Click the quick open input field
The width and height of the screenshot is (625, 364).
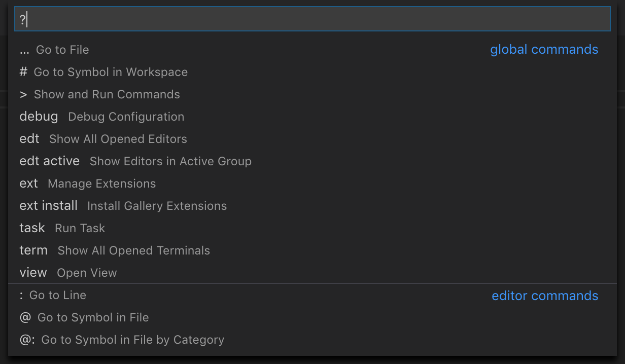click(x=312, y=19)
